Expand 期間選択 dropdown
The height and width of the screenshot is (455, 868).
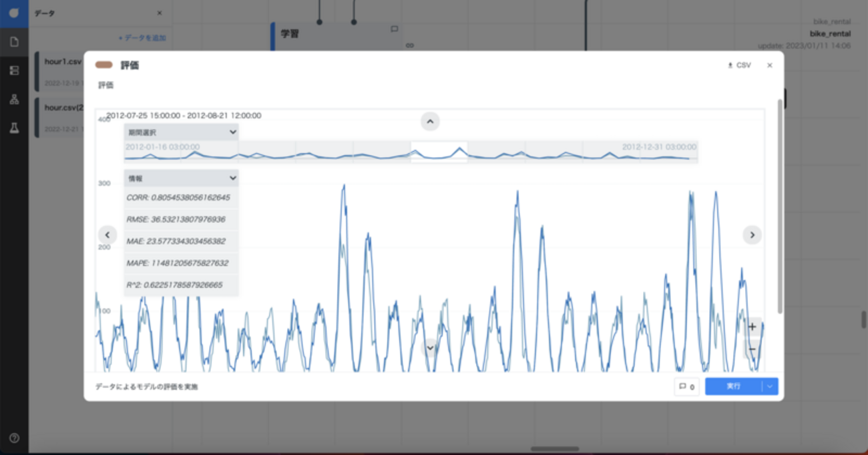coord(181,132)
